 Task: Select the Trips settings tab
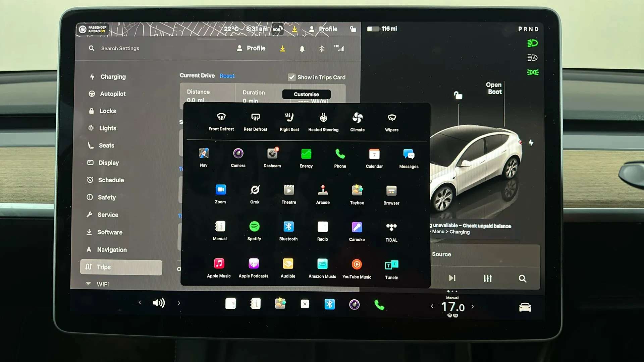pos(121,267)
